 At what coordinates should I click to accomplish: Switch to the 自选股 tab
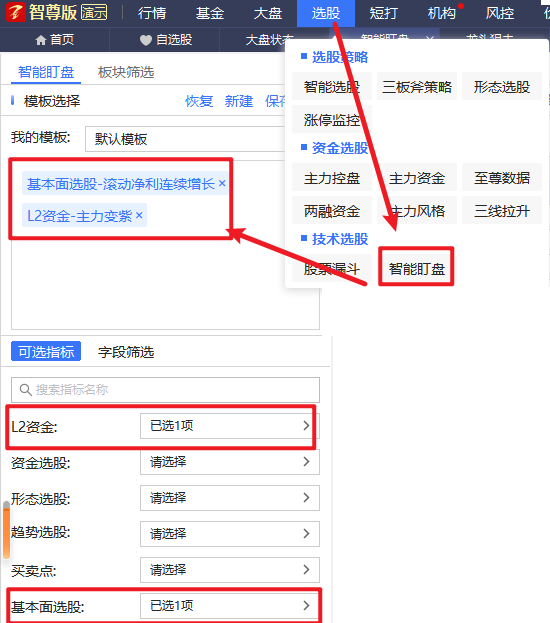[x=165, y=40]
